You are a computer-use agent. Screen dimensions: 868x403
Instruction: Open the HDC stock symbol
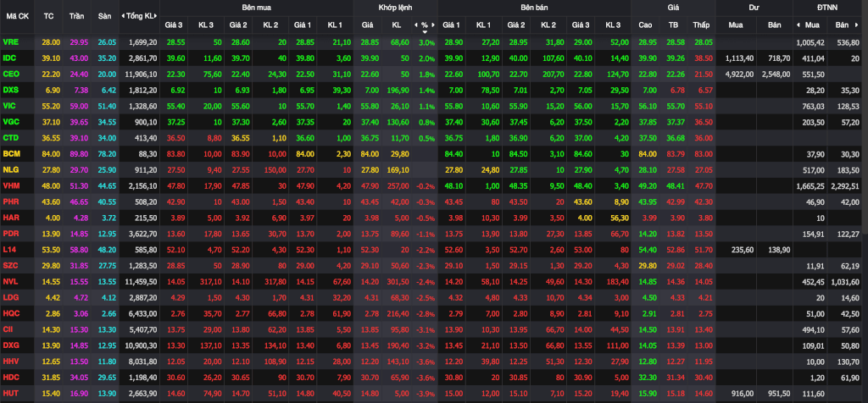click(x=10, y=377)
